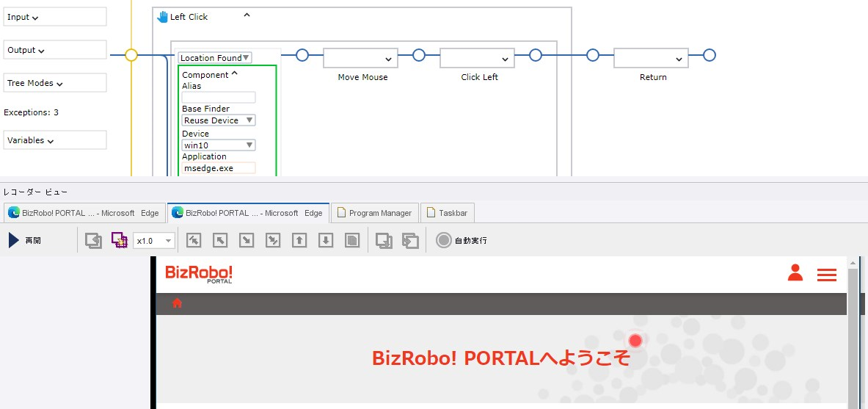
Task: Click the double up-left arrow toolbar icon
Action: pyautogui.click(x=194, y=240)
